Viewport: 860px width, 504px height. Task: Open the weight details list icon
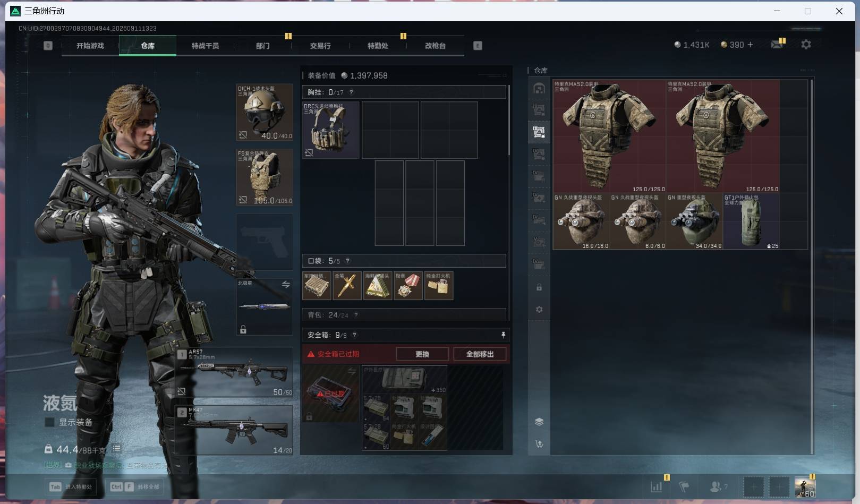click(x=116, y=449)
